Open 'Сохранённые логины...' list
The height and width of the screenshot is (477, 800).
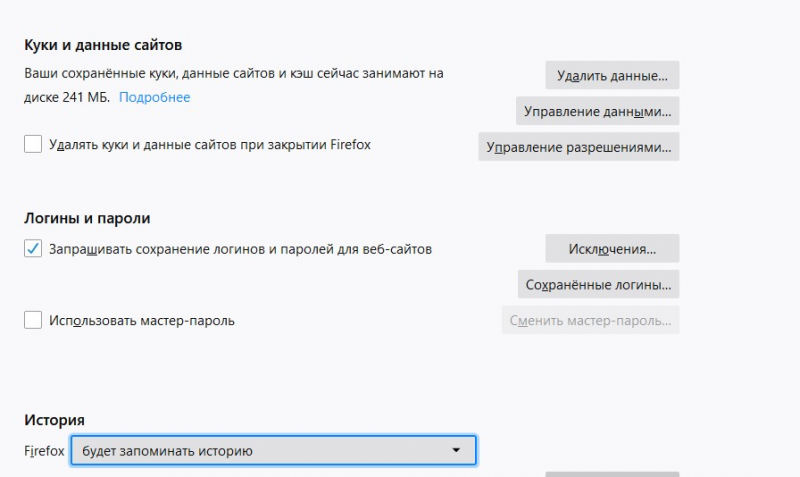[x=598, y=284]
